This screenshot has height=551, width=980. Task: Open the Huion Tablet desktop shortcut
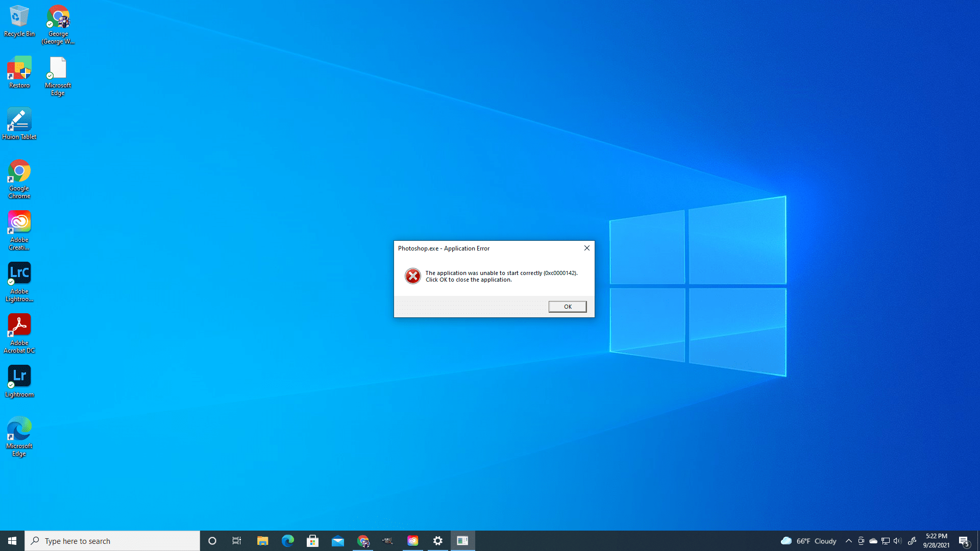click(19, 118)
